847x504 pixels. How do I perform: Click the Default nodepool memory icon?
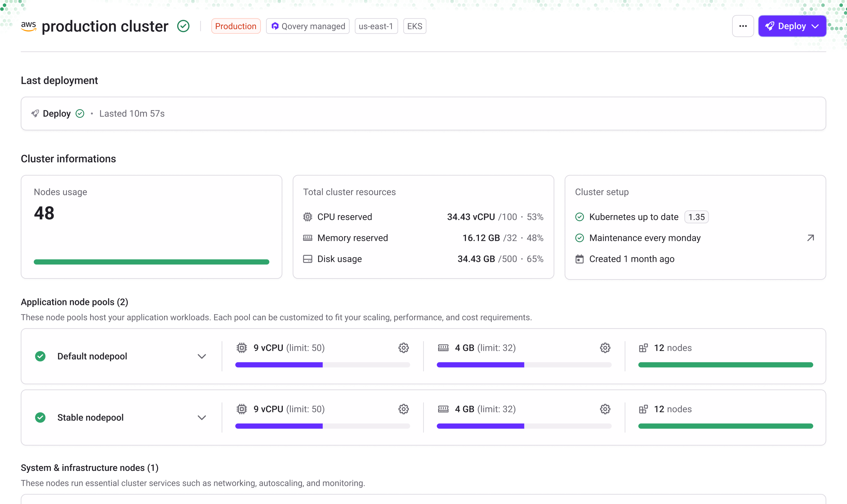443,348
